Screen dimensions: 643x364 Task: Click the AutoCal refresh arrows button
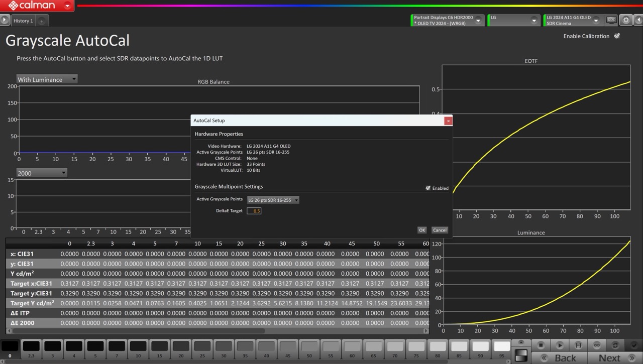point(615,345)
